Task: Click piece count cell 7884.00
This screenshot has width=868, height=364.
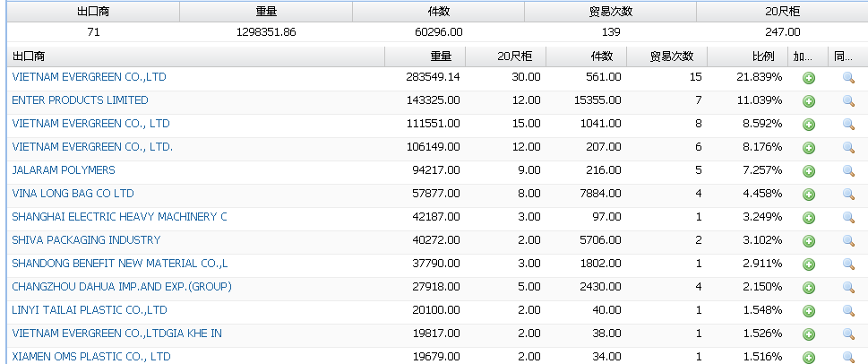Action: point(601,194)
